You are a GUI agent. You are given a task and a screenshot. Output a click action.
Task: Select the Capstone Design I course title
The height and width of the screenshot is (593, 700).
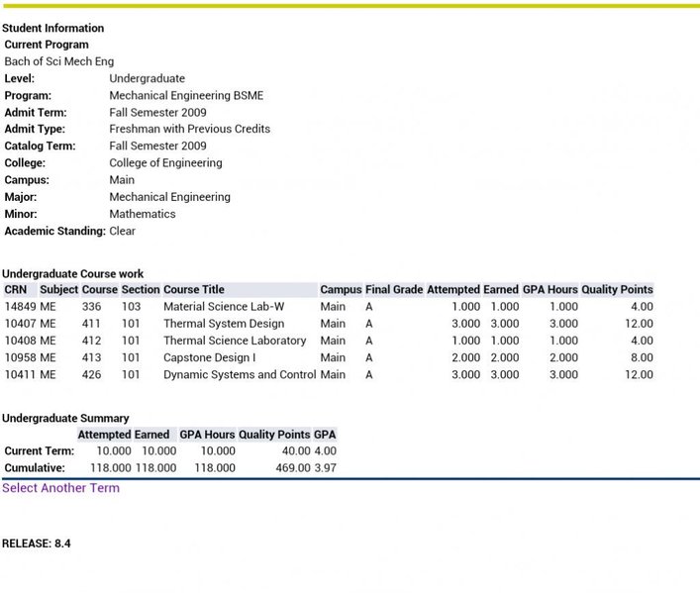tap(209, 357)
